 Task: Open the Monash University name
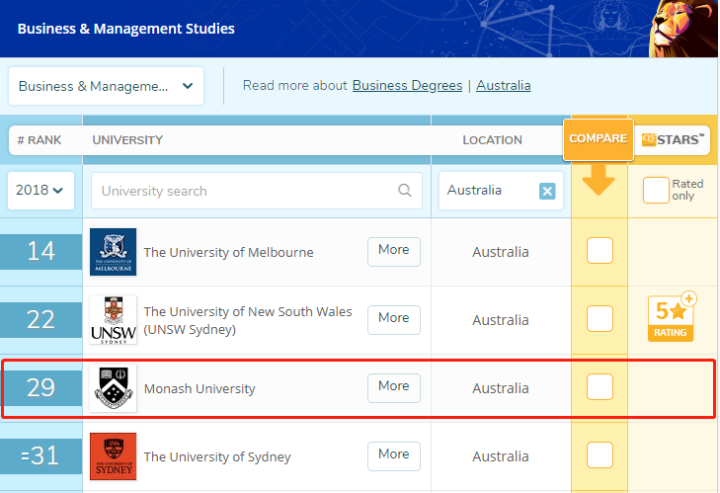199,388
